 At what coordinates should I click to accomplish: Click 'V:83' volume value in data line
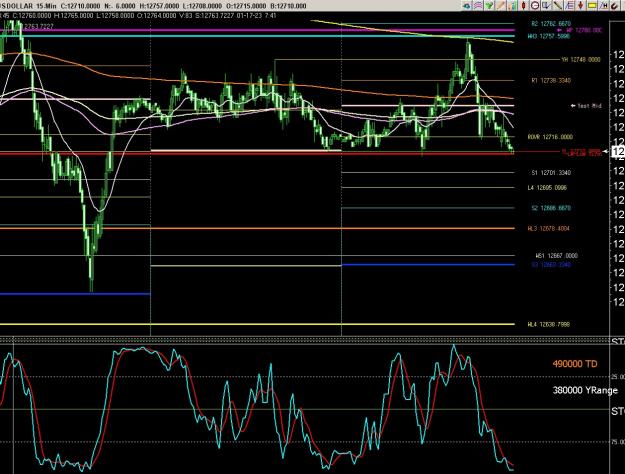185,16
